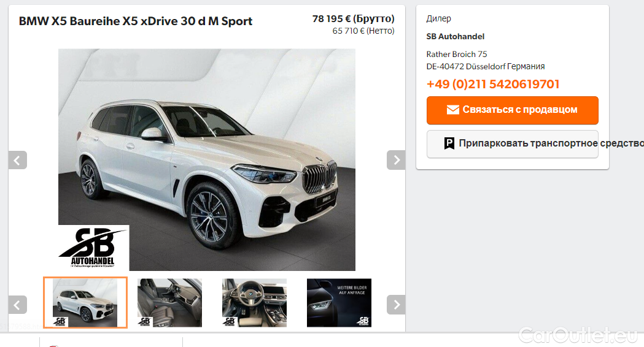Click the parking P icon

pyautogui.click(x=449, y=143)
